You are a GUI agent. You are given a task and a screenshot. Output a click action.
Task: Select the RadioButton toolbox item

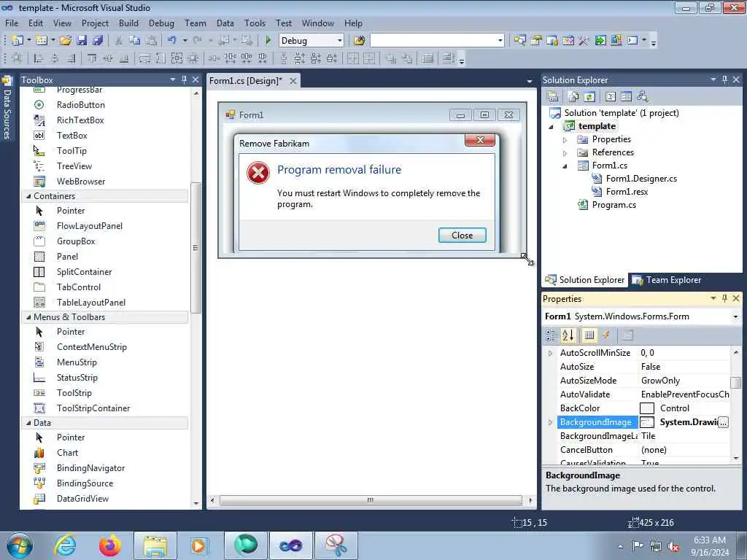pos(80,105)
